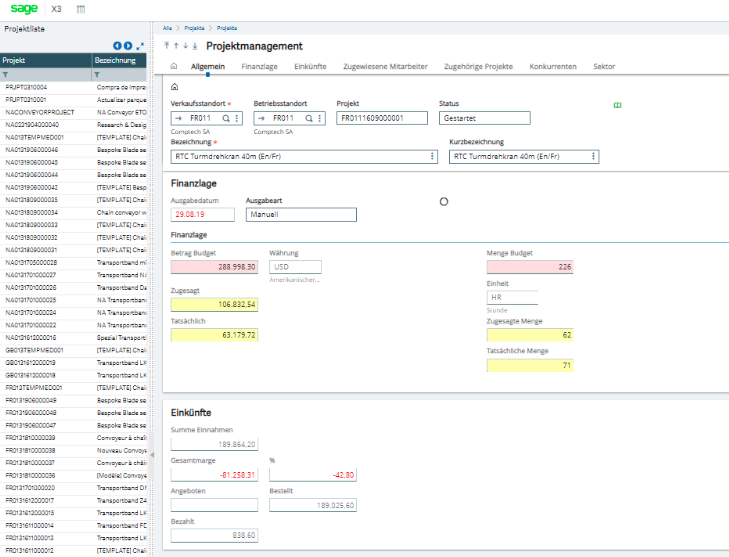Open the Zugehörige Projekte tab

(478, 66)
